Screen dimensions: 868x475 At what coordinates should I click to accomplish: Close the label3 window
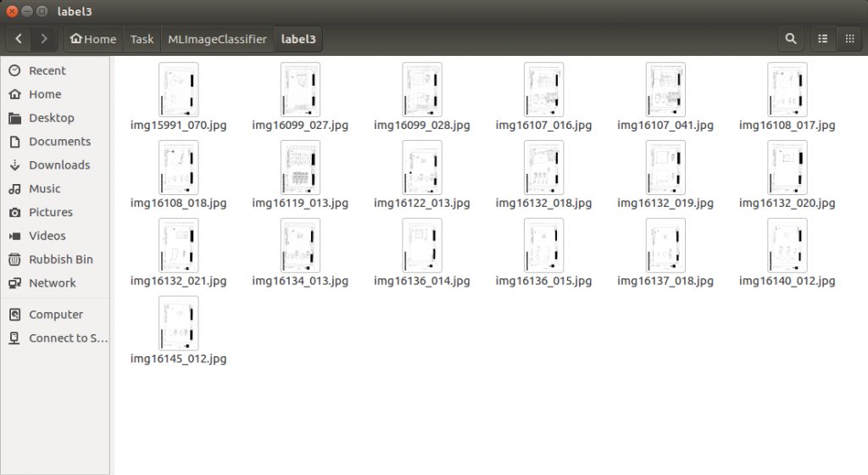click(x=12, y=11)
